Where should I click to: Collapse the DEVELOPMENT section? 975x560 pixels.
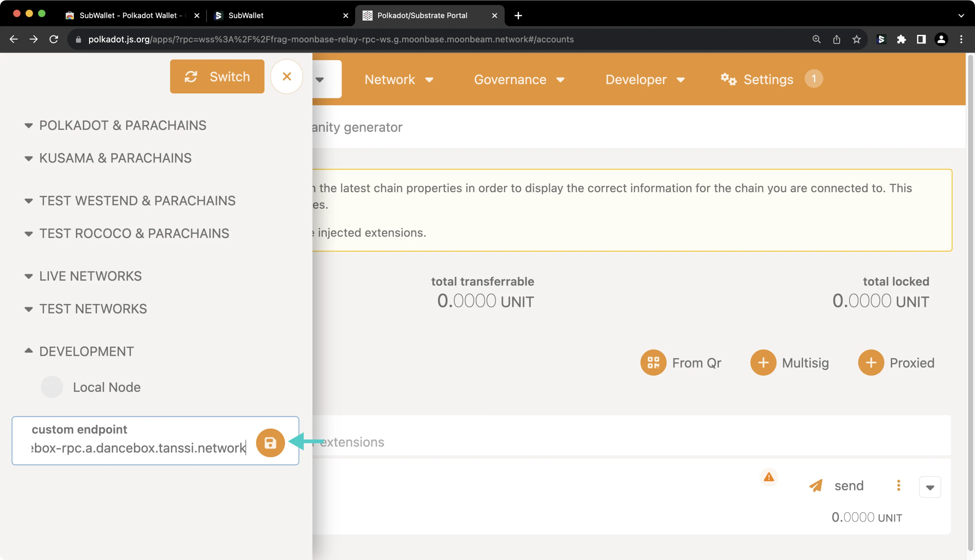click(x=79, y=352)
